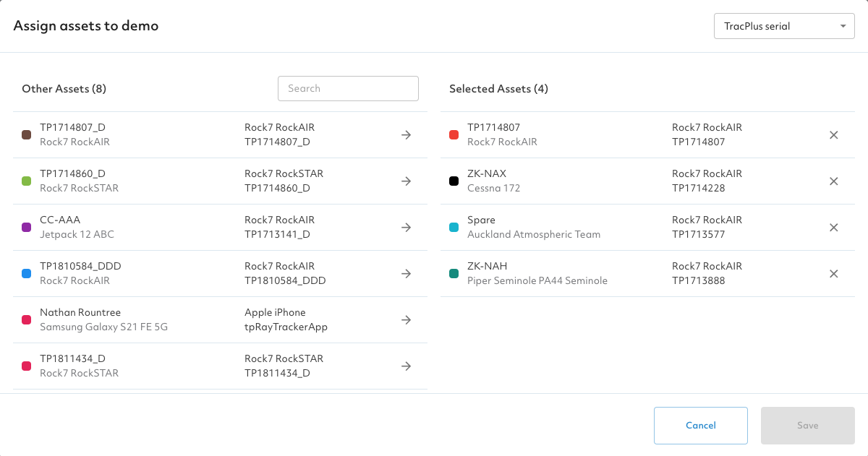Click the disabled Save button

coord(808,426)
